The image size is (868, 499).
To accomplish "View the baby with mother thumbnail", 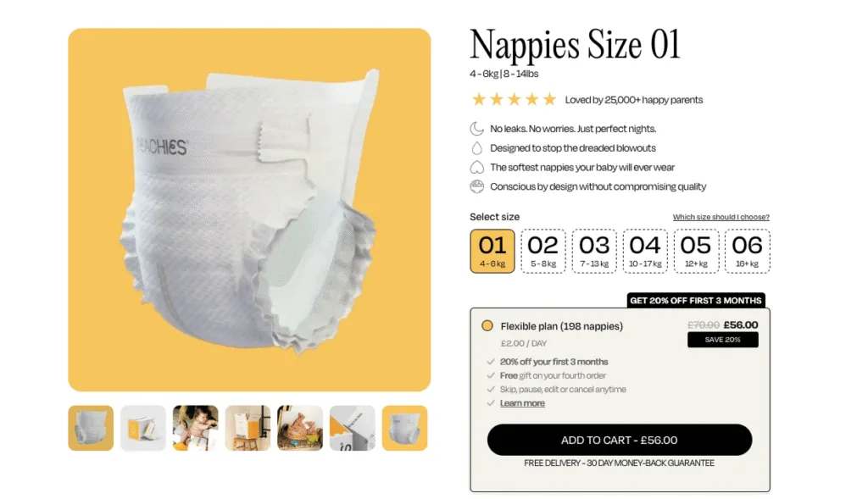I will tap(196, 428).
